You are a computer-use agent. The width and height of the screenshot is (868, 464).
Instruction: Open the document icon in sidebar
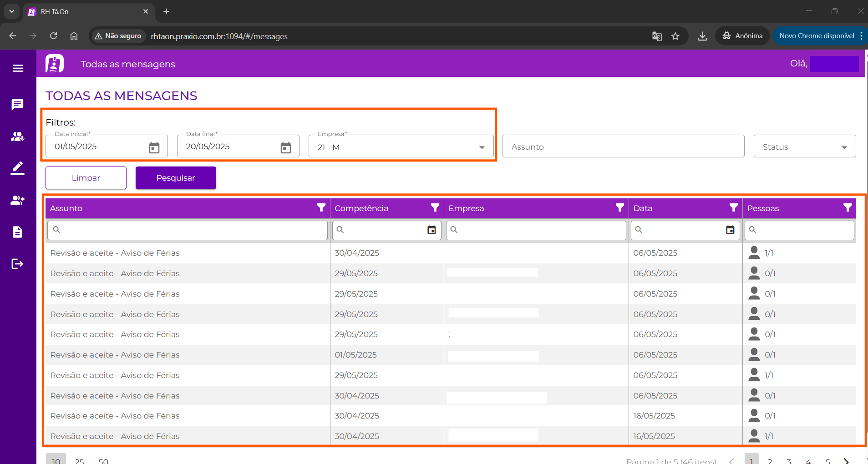click(18, 232)
